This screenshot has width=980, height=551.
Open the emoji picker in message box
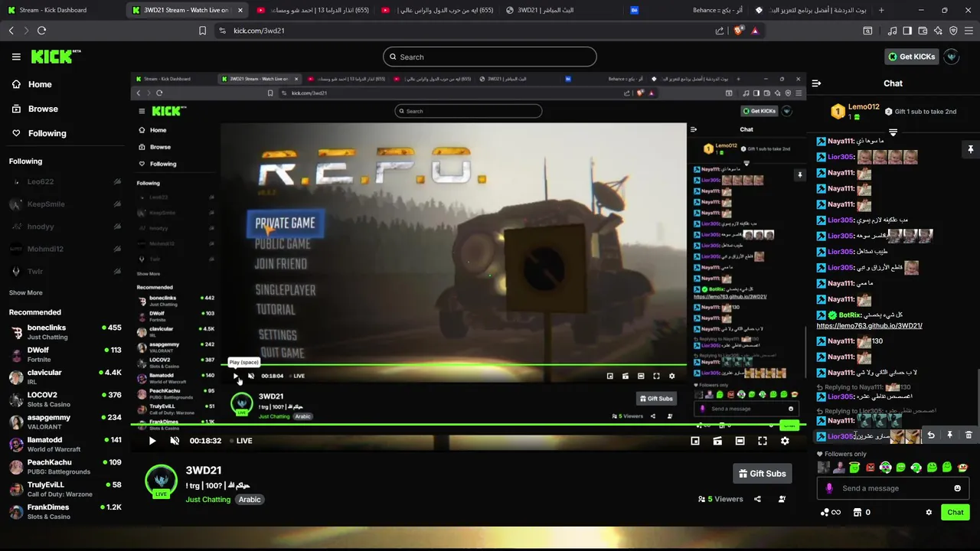[x=957, y=488]
